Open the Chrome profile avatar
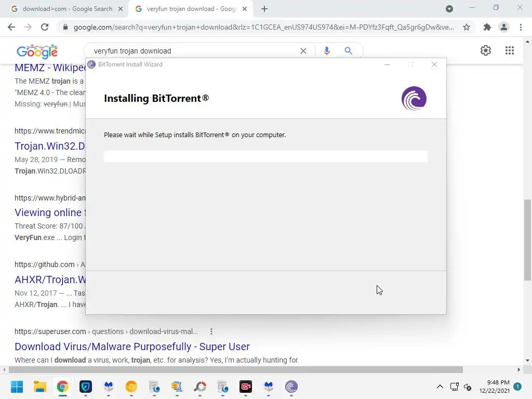 pyautogui.click(x=504, y=27)
